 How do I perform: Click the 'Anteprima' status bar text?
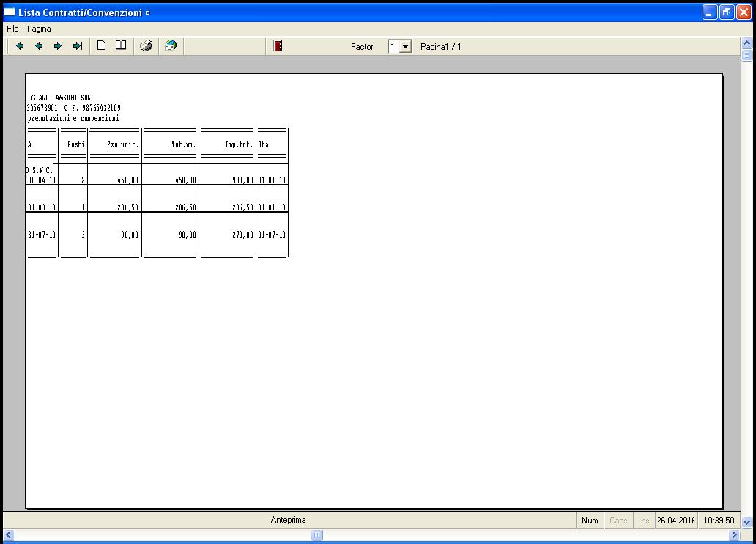289,520
